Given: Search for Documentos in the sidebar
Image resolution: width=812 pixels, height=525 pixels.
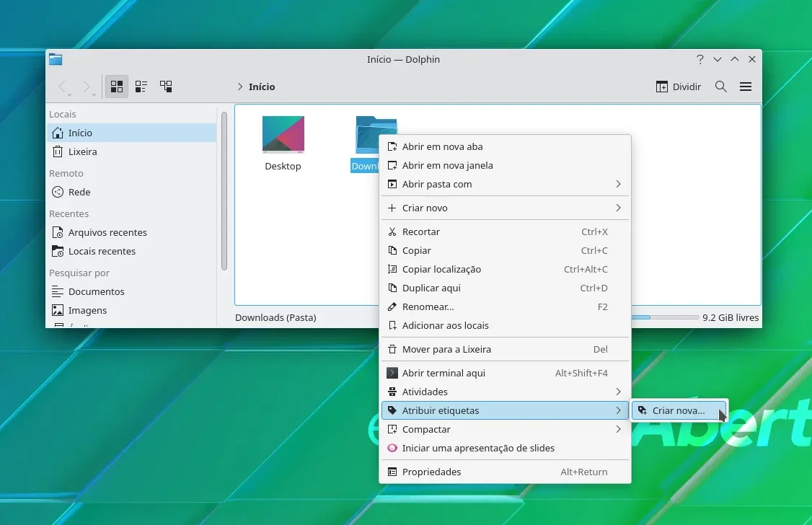Looking at the screenshot, I should [x=131, y=291].
